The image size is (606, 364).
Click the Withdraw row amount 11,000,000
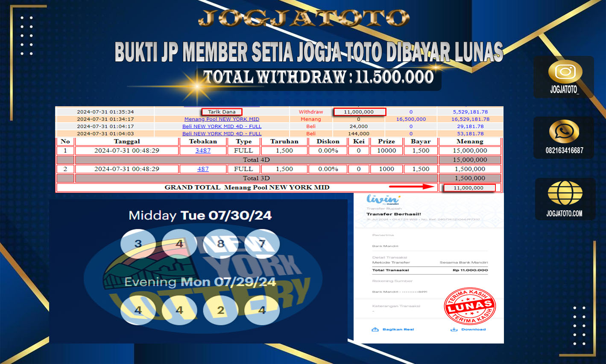(359, 112)
